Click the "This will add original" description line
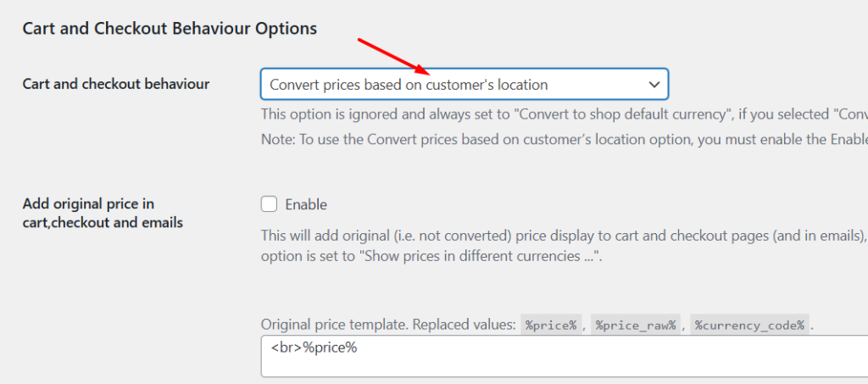Screen dimensions: 868x384 pos(559,236)
